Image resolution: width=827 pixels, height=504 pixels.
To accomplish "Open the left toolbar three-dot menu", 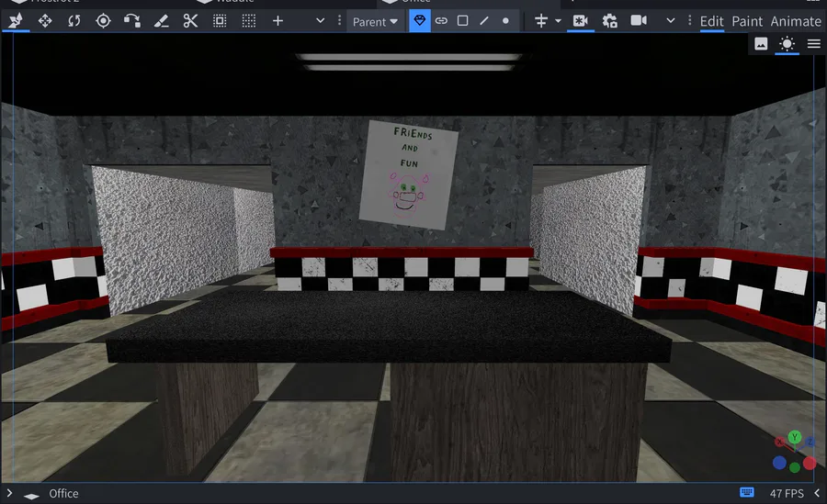I will pos(339,20).
